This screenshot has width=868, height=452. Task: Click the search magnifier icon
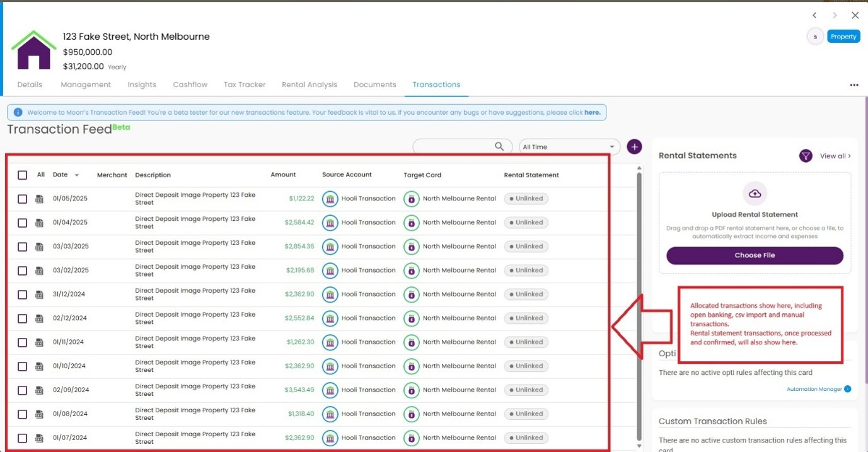click(x=499, y=146)
